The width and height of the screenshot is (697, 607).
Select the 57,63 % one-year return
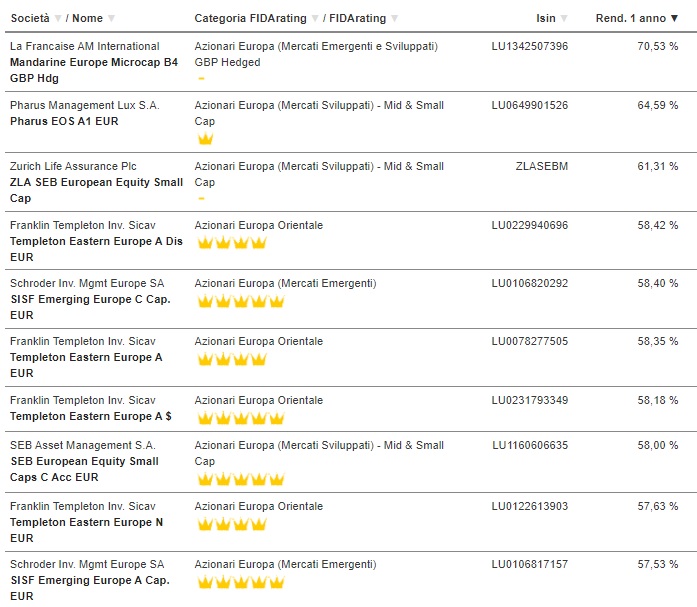click(658, 506)
